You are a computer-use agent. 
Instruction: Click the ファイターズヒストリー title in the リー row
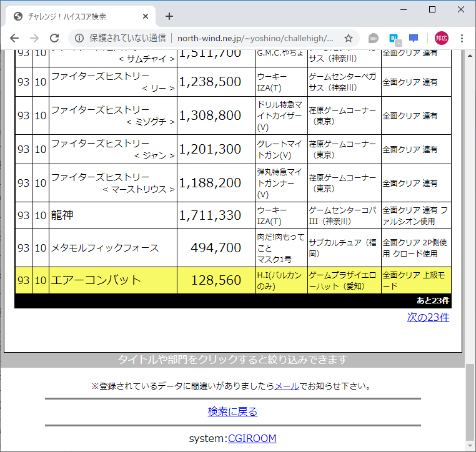(x=100, y=76)
